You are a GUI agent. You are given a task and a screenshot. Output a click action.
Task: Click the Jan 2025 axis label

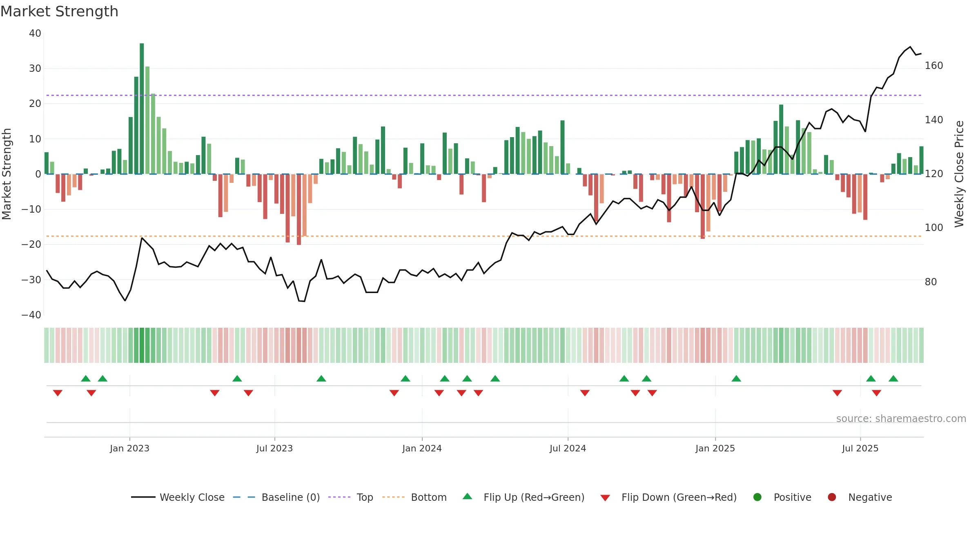[715, 448]
